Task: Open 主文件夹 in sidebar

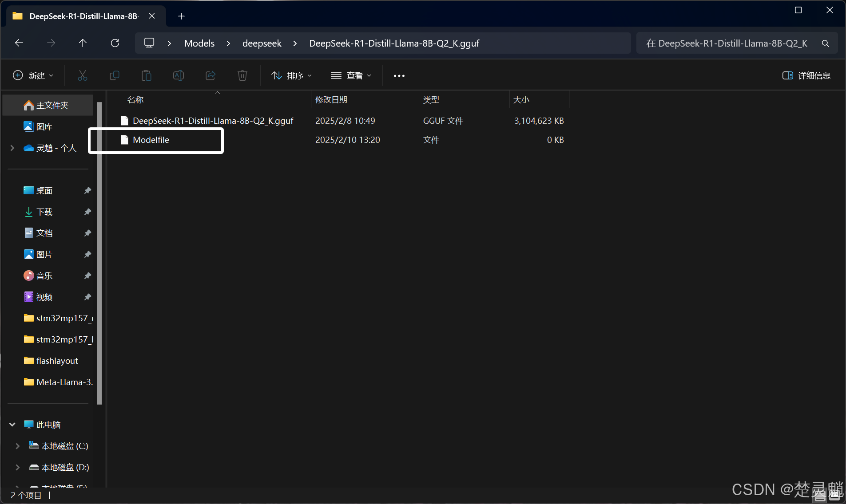Action: [x=48, y=105]
